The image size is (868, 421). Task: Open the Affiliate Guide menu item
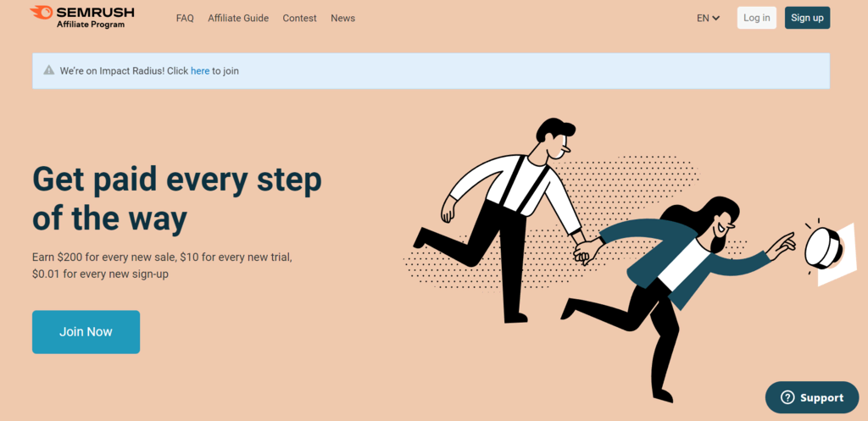tap(238, 18)
